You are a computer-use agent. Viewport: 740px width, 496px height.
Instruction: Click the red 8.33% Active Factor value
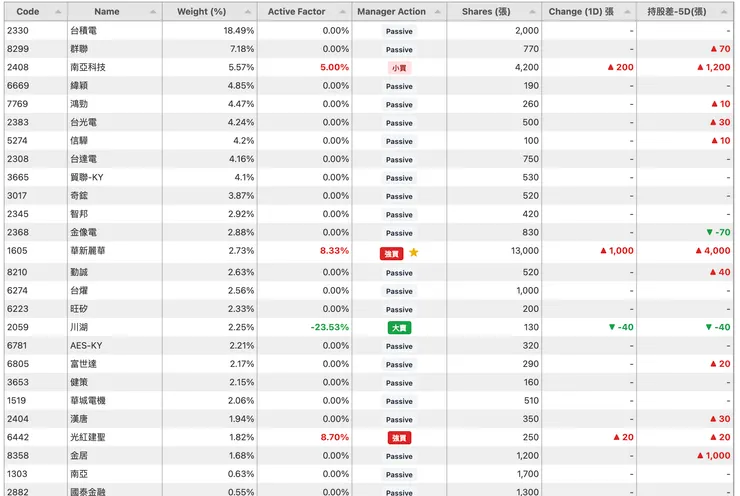[334, 251]
